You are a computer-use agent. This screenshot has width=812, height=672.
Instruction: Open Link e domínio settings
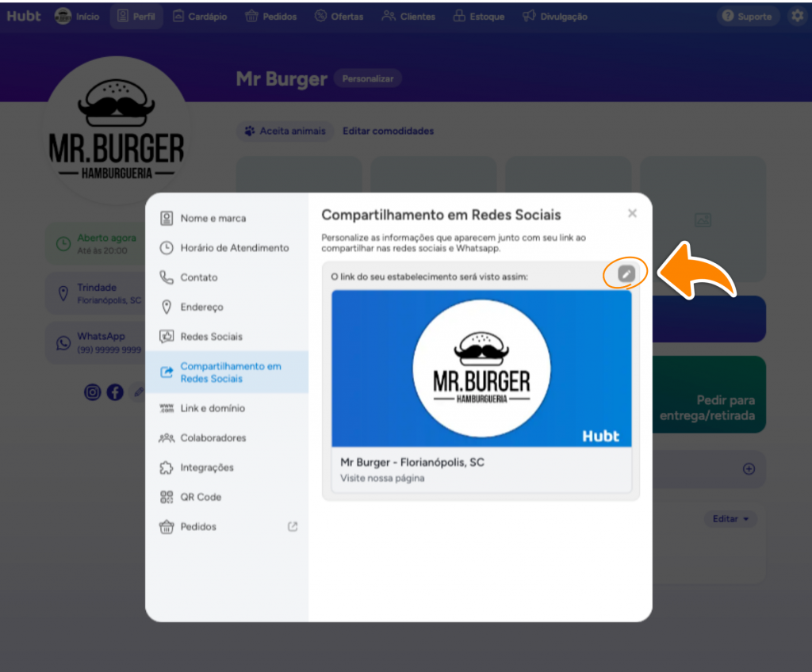(228, 408)
